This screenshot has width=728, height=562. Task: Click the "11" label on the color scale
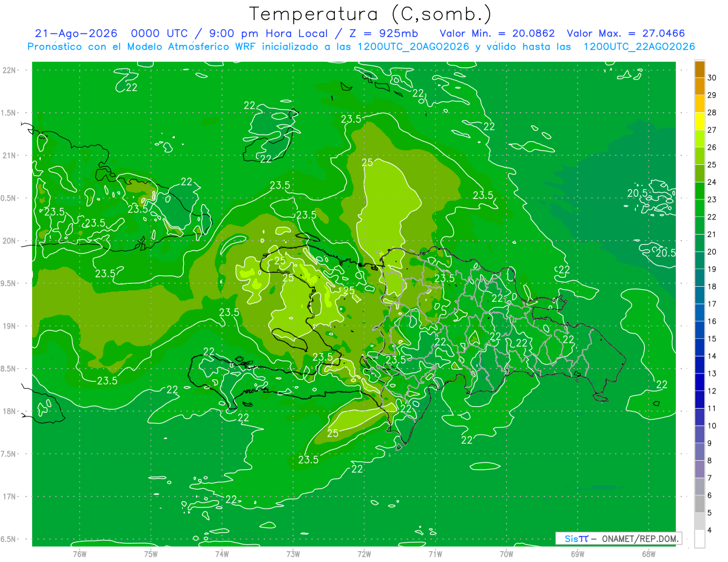pos(712,408)
